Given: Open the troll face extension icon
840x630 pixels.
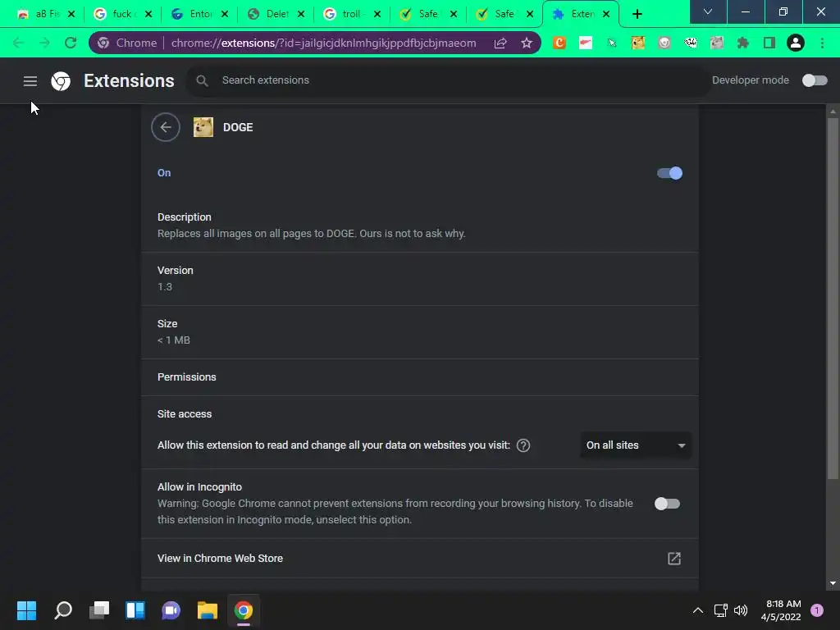Looking at the screenshot, I should coord(691,43).
